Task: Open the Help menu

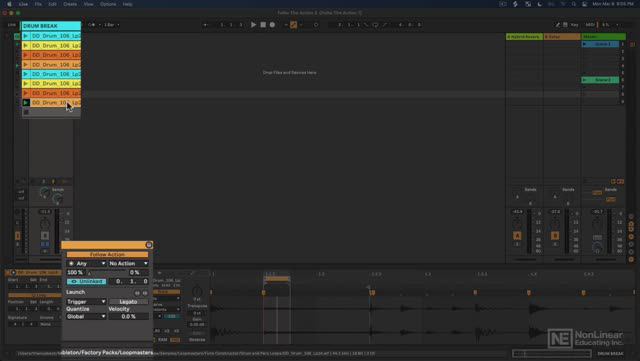Action: click(128, 4)
